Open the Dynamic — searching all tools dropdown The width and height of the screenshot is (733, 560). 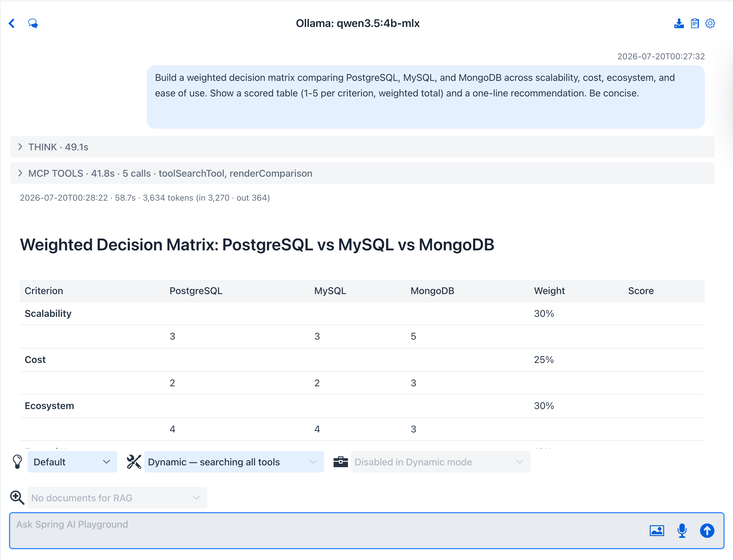(x=234, y=462)
